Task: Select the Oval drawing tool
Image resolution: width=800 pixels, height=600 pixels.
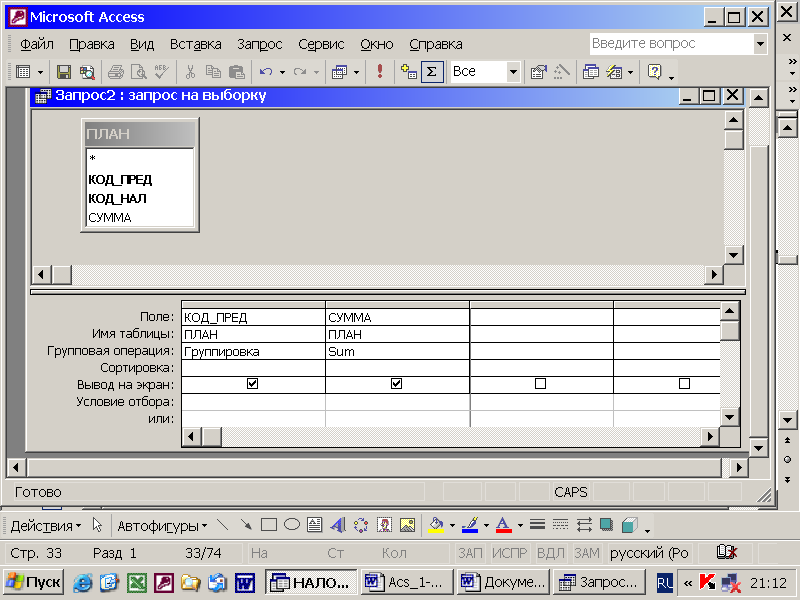Action: 292,524
